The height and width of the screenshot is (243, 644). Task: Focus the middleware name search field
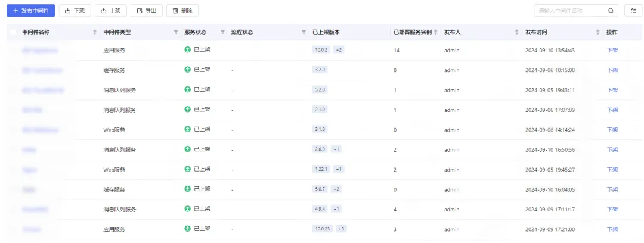click(x=569, y=11)
